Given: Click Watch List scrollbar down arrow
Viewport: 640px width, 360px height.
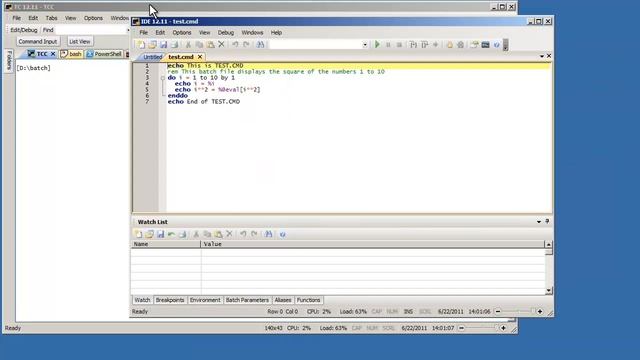Looking at the screenshot, I should click(x=549, y=291).
